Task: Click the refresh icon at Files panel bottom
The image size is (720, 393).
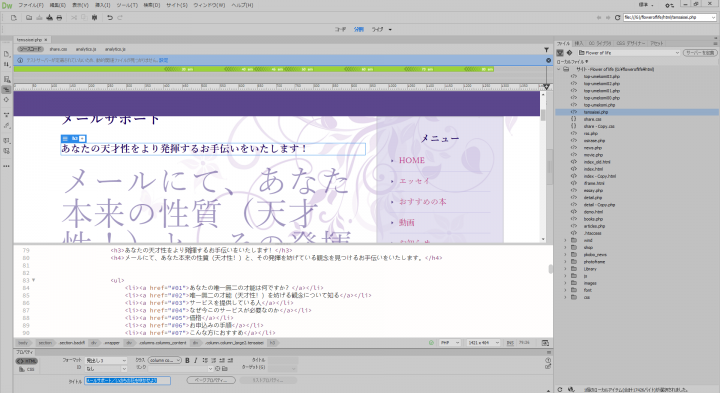Action: click(560, 389)
